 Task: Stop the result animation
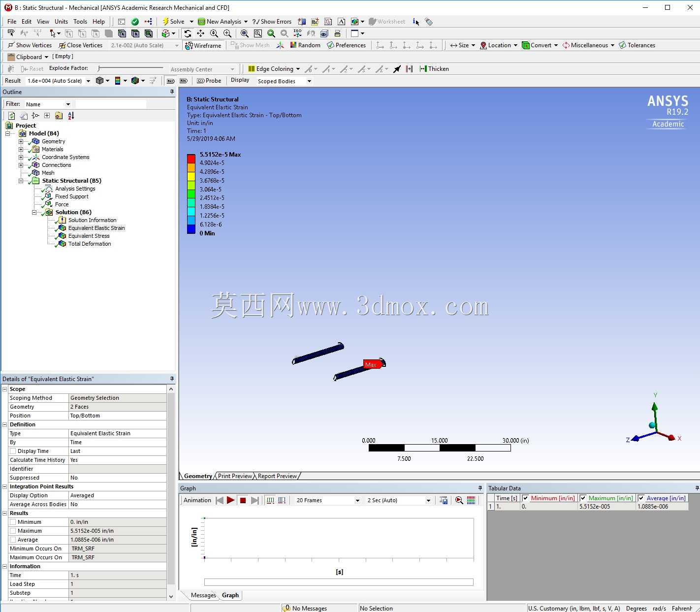pos(243,500)
